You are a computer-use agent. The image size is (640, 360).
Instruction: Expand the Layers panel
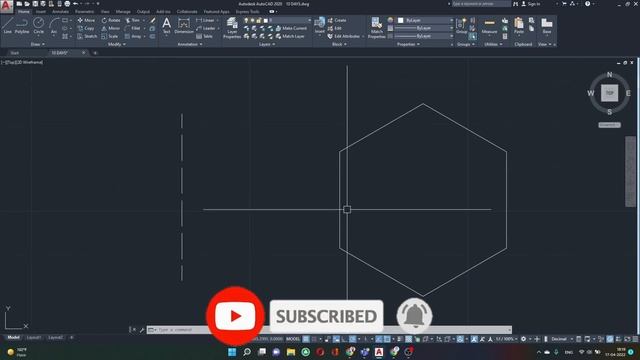pos(267,44)
